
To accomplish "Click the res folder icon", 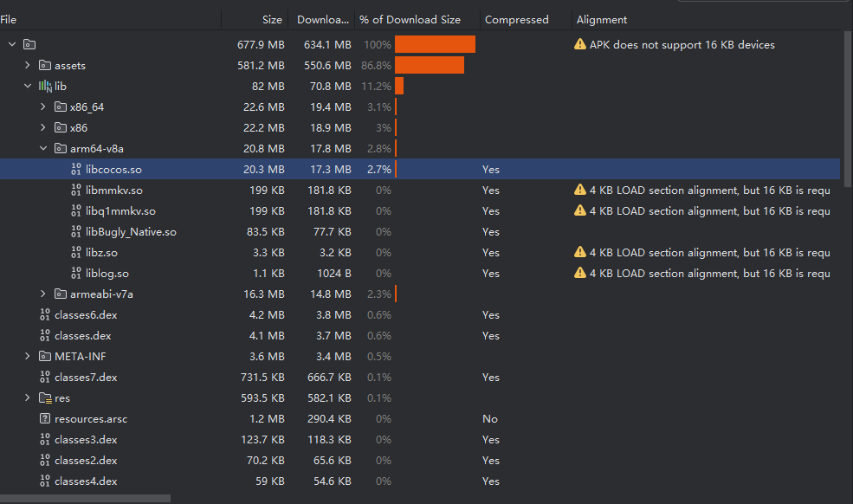I will coord(45,398).
